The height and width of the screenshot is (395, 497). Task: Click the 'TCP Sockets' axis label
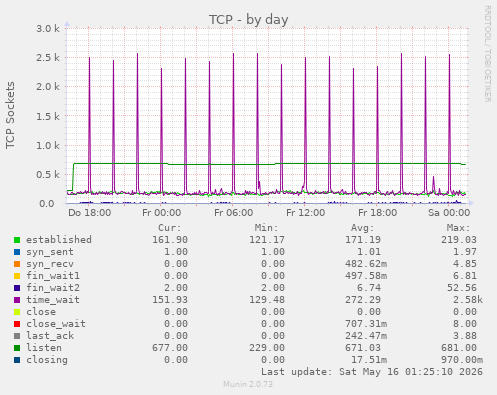point(11,115)
